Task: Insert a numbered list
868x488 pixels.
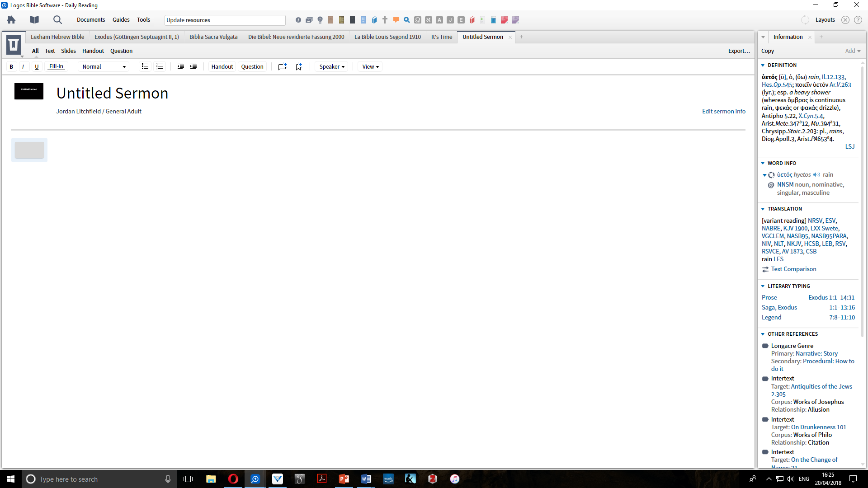Action: (x=160, y=66)
